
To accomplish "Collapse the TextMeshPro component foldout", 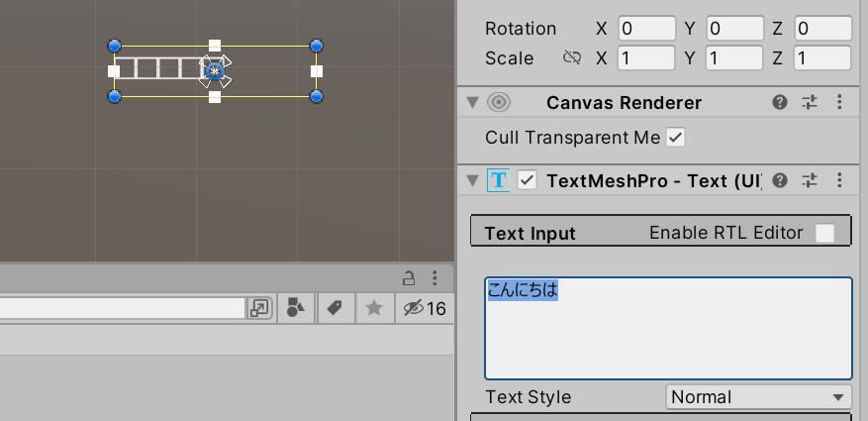I will pyautogui.click(x=471, y=180).
